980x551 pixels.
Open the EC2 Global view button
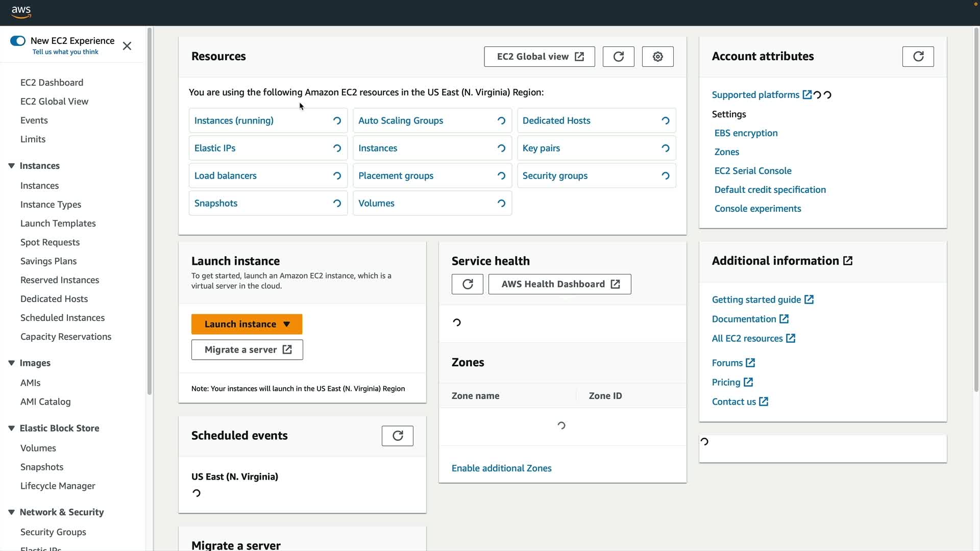coord(539,57)
